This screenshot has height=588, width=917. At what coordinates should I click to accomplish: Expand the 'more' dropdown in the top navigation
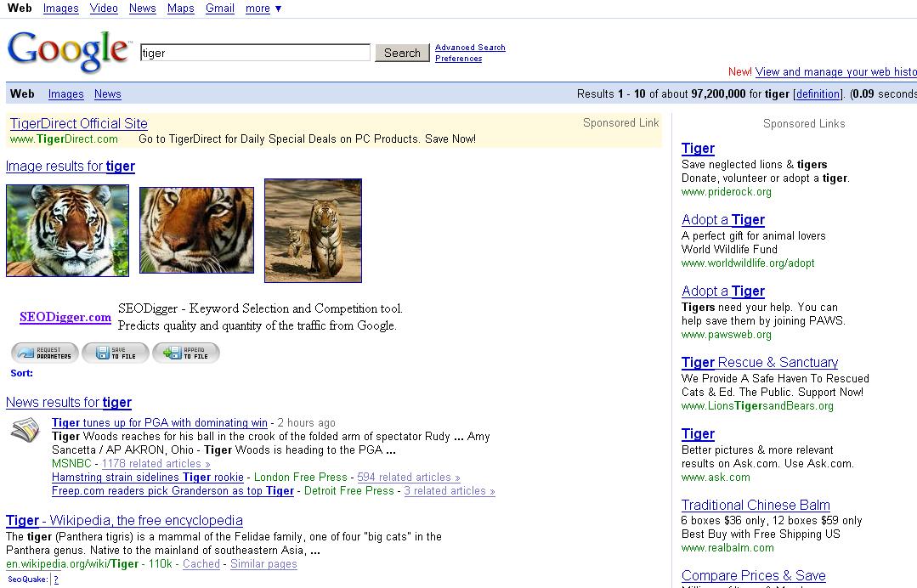point(263,8)
